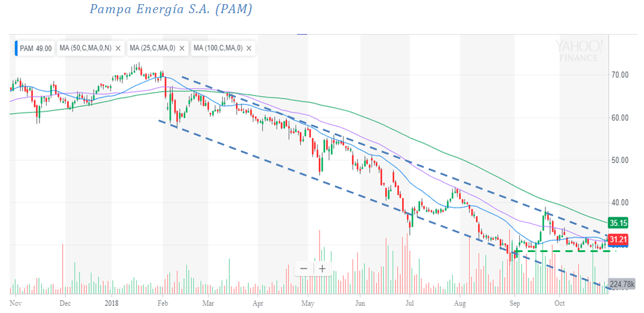The height and width of the screenshot is (313, 644).
Task: Click the Jul date axis label
Action: coord(409,305)
